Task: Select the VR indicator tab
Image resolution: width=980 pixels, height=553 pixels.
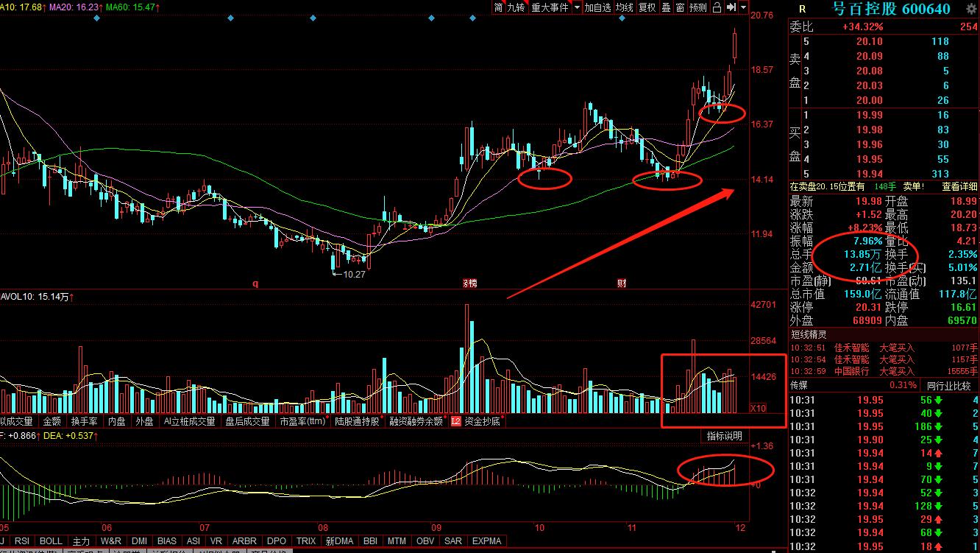Action: click(216, 541)
